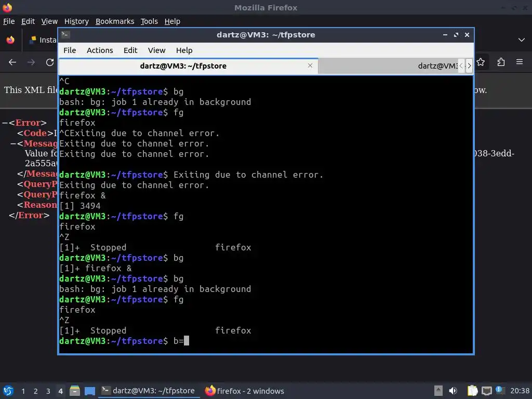Reload the Firefox page
Viewport: 532px width, 399px height.
click(50, 62)
